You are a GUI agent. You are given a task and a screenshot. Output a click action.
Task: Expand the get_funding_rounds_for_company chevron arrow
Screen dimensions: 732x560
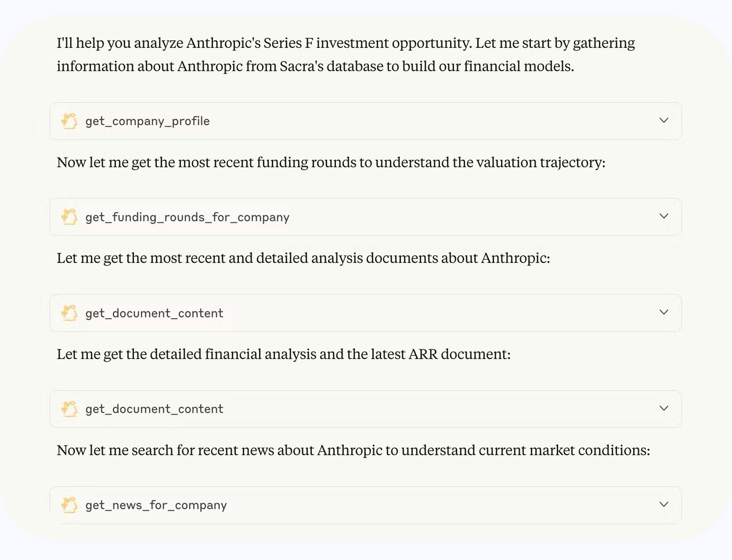(664, 216)
